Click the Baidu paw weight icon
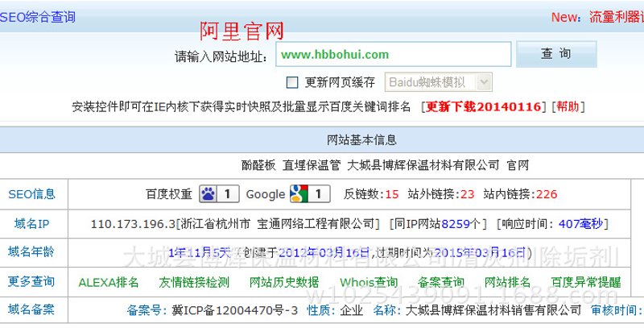This screenshot has height=328, width=644. (208, 194)
